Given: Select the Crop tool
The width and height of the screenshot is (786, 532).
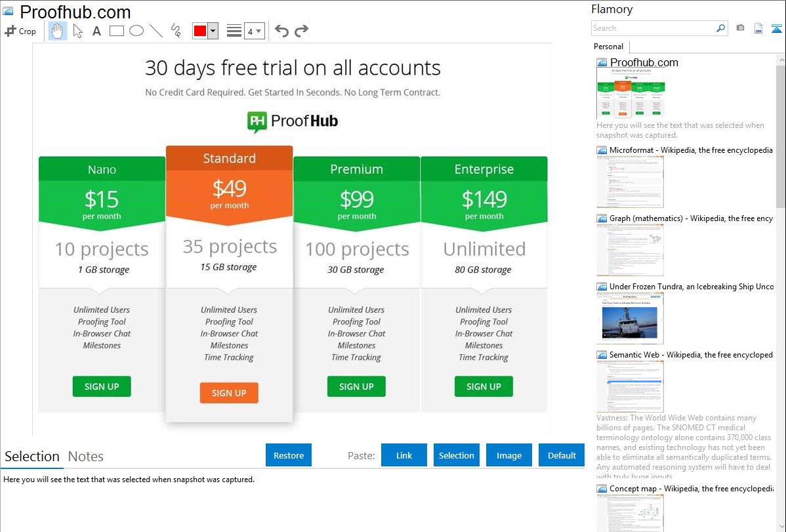Looking at the screenshot, I should tap(20, 31).
